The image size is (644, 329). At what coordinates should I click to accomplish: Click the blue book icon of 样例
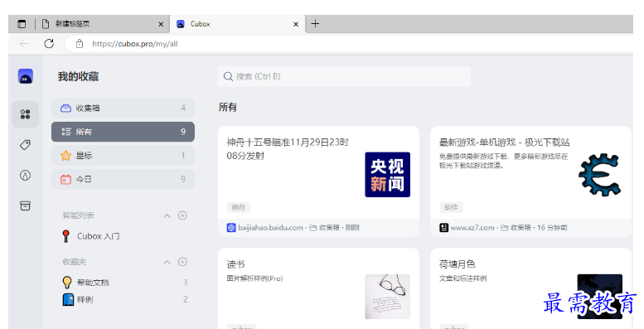coord(68,299)
